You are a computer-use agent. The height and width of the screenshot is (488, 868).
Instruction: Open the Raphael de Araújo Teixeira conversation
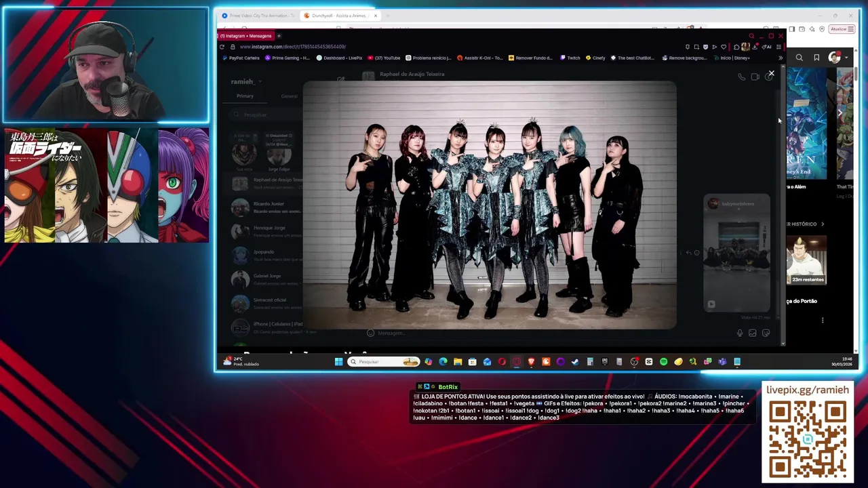[x=264, y=183]
